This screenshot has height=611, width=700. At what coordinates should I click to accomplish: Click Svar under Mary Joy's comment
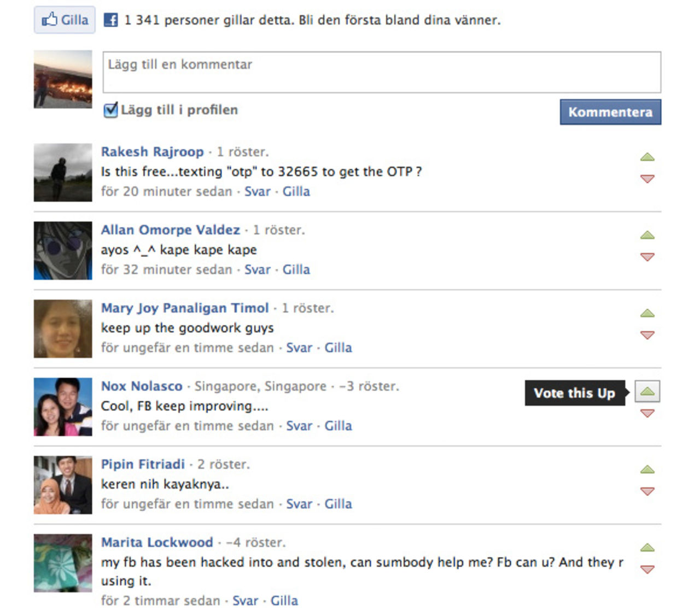click(x=299, y=348)
